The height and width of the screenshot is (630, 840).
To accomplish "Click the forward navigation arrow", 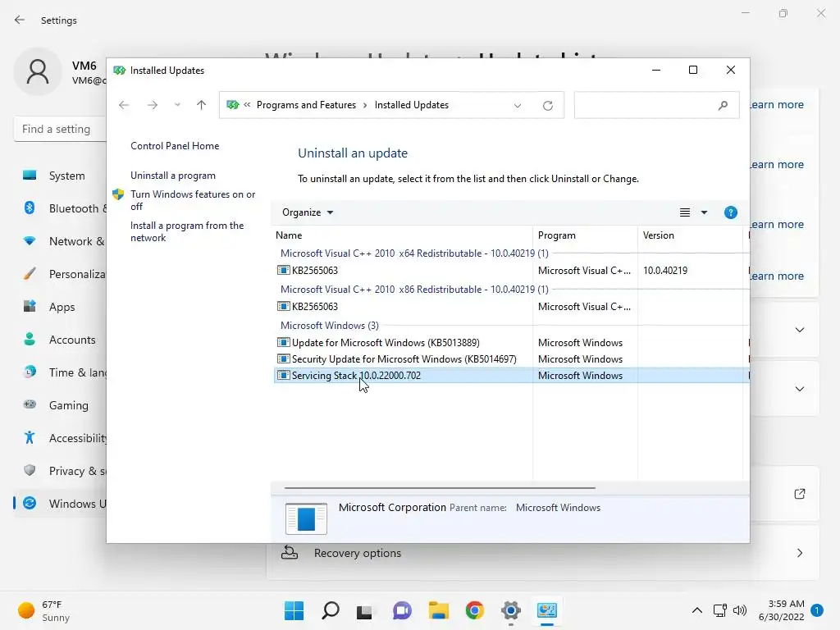I will (x=152, y=105).
